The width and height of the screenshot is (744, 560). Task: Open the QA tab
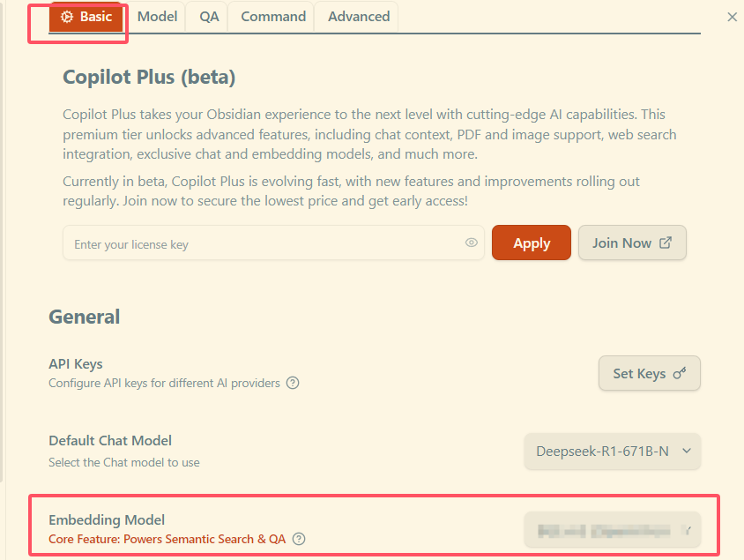coord(209,17)
